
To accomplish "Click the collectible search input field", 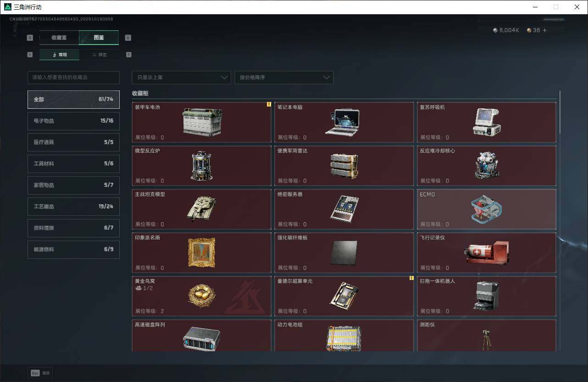I will (73, 77).
